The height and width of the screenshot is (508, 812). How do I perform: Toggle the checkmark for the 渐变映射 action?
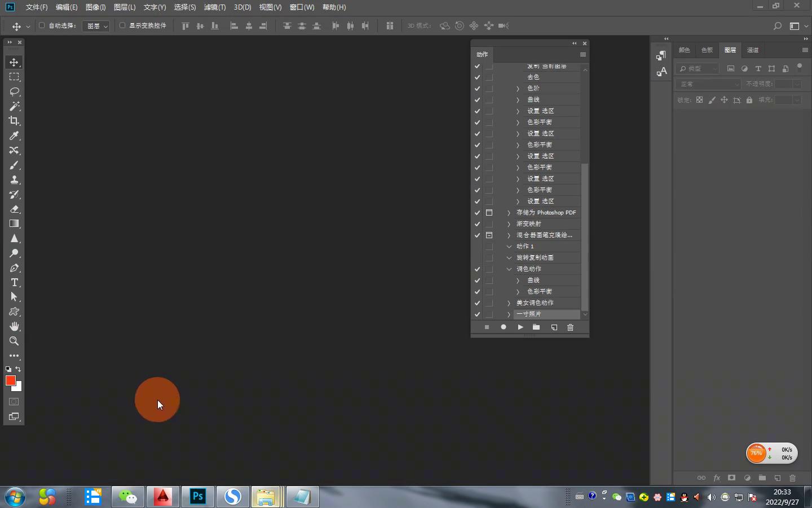click(x=477, y=224)
